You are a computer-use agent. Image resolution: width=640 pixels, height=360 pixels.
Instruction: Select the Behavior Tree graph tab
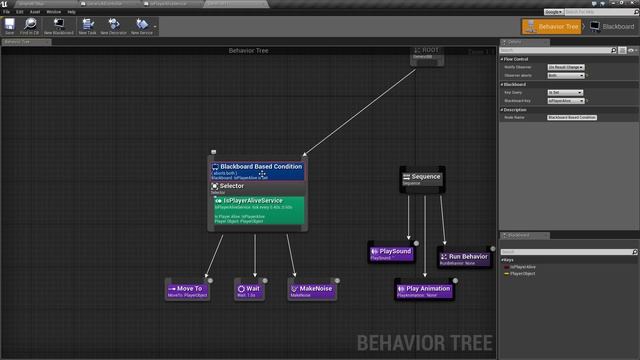point(27,42)
